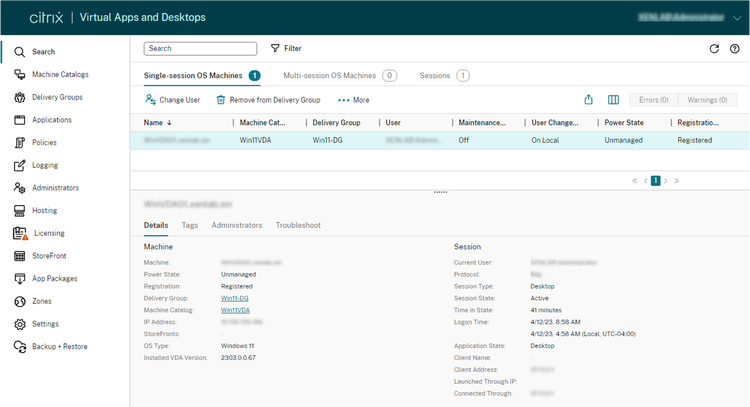Open the Win11VDA machine catalog link
This screenshot has width=750, height=407.
point(235,310)
